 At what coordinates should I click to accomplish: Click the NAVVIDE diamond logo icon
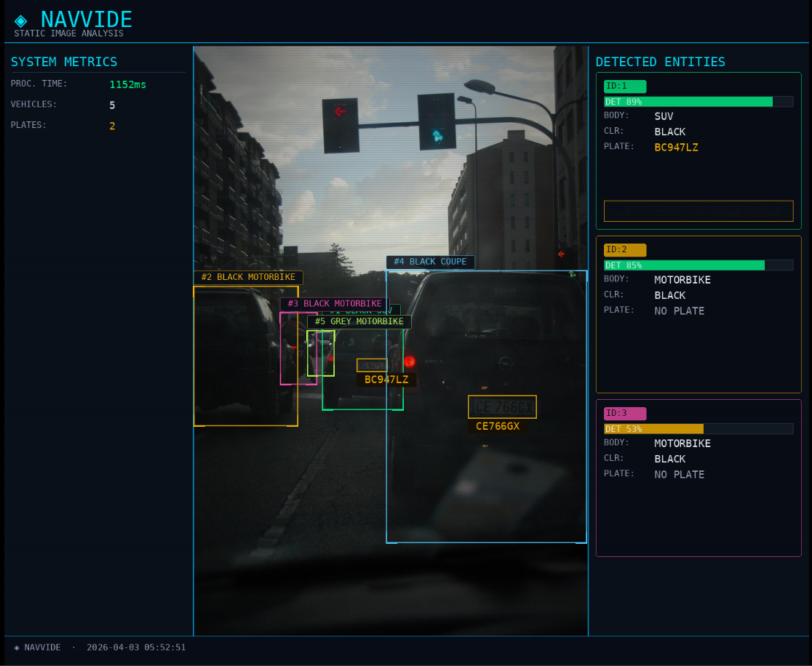click(x=21, y=20)
